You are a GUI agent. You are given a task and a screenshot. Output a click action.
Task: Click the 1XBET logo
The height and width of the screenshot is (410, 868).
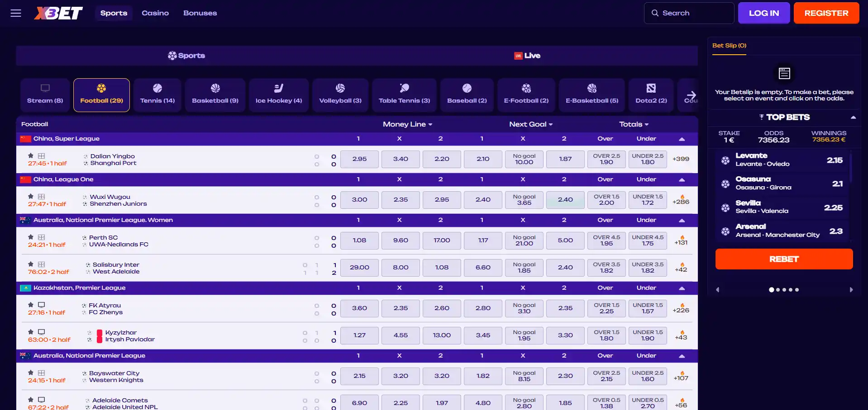58,13
